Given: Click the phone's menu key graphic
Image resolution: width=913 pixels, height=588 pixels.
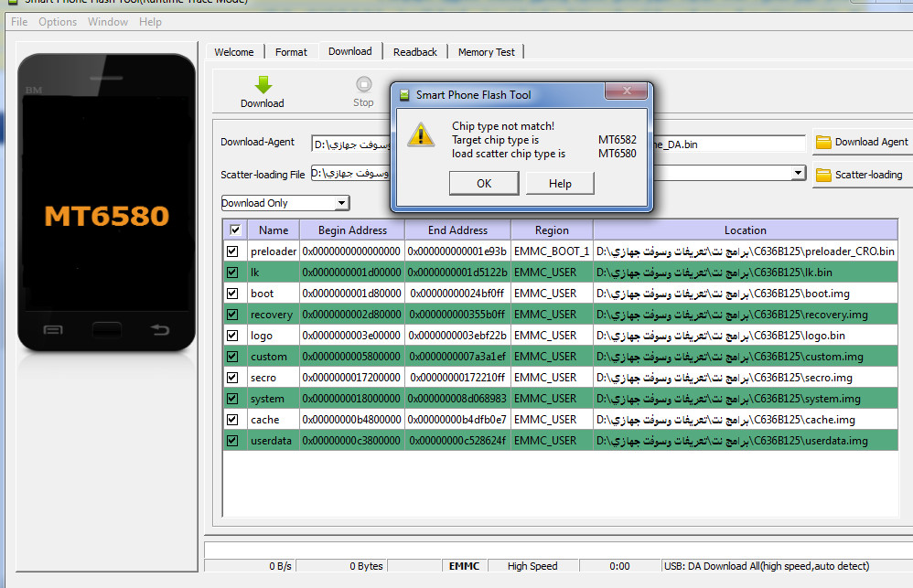Looking at the screenshot, I should pos(53,330).
